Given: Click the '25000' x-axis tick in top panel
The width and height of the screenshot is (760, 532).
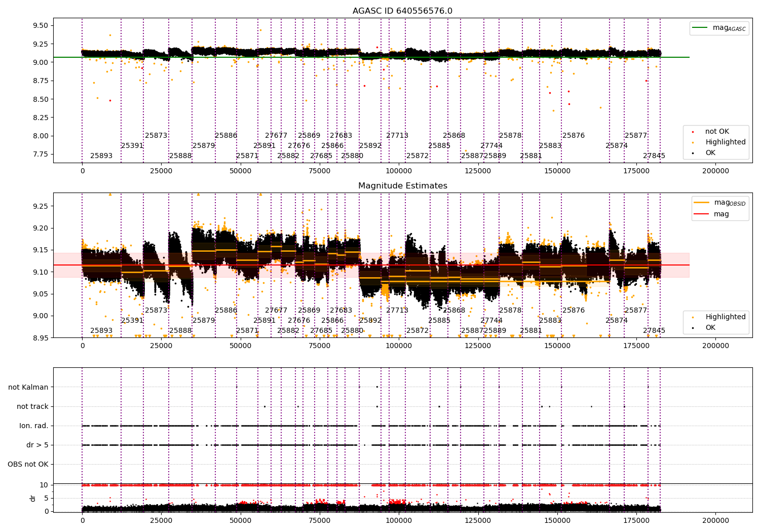Looking at the screenshot, I should click(x=161, y=171).
